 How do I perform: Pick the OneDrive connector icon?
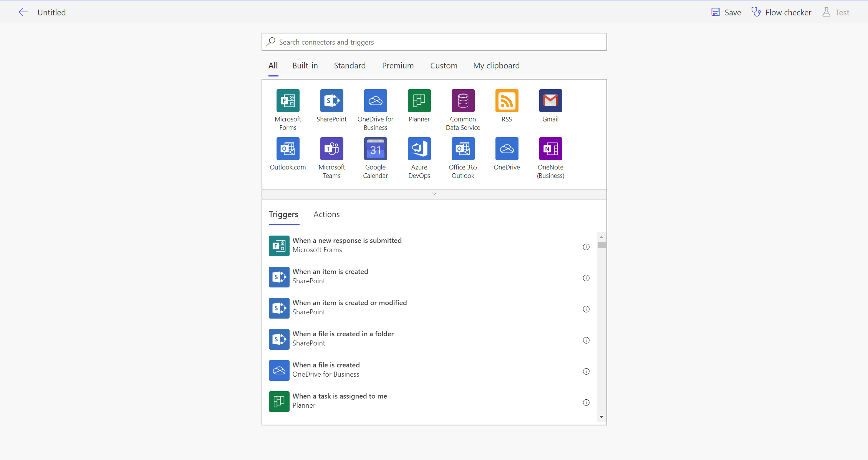click(507, 149)
